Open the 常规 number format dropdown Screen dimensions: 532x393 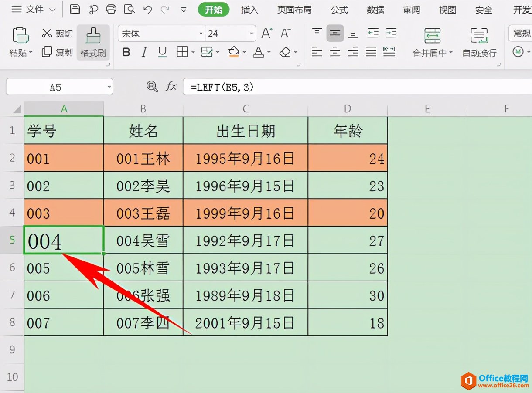[x=521, y=34]
